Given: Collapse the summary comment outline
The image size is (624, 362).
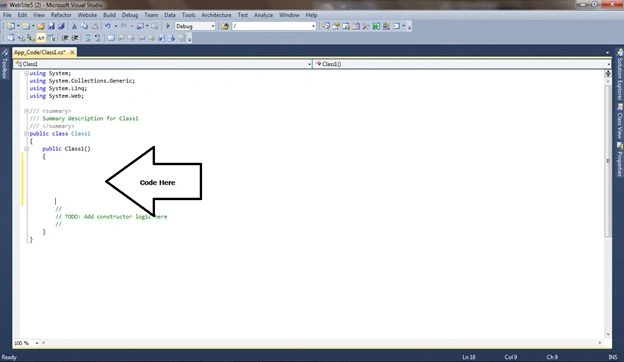Looking at the screenshot, I should 26,111.
